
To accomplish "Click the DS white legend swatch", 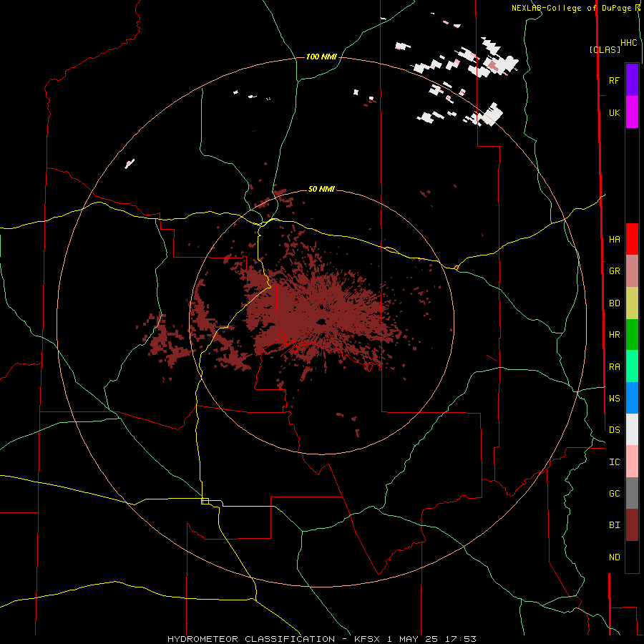I will tap(632, 429).
